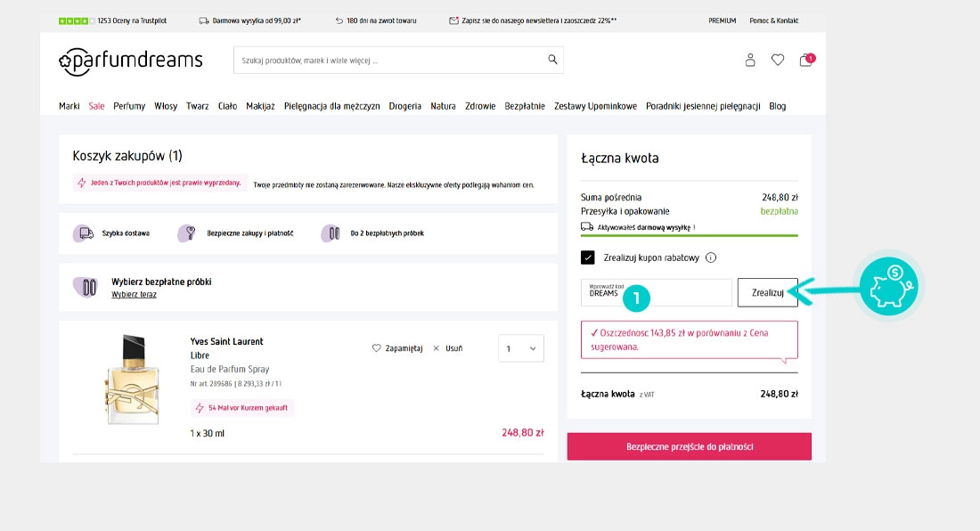Expand the product quantity dropdown
The height and width of the screenshot is (531, 980).
(519, 348)
